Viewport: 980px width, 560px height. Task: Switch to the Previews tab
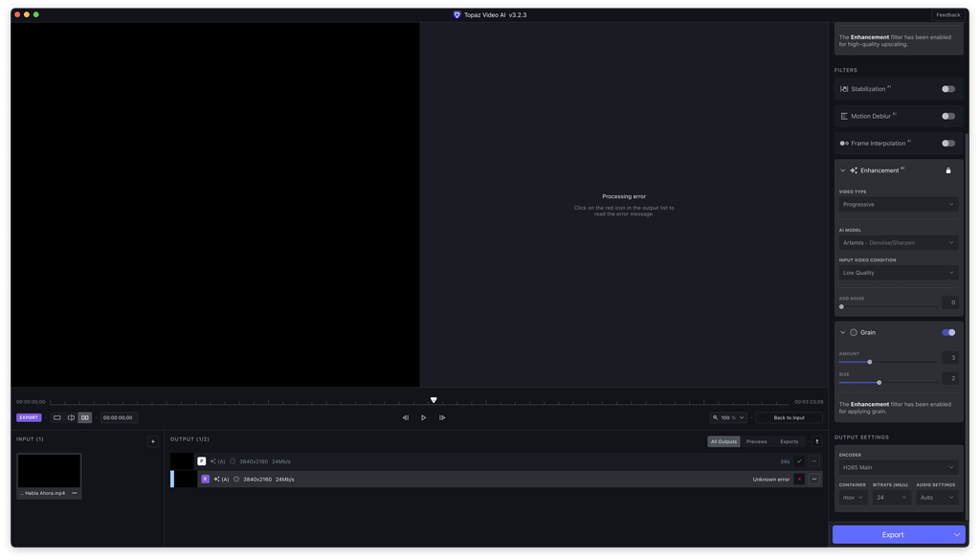[x=756, y=441]
